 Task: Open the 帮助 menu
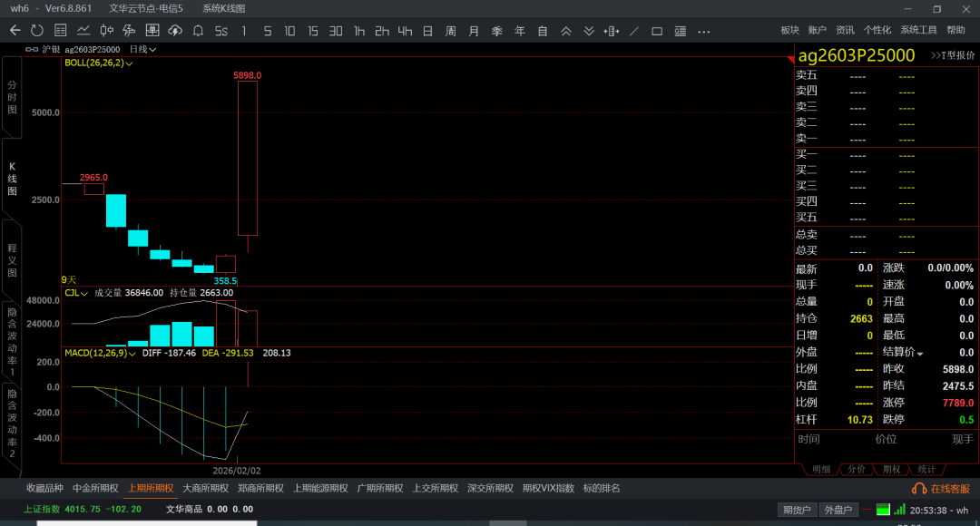(x=955, y=30)
